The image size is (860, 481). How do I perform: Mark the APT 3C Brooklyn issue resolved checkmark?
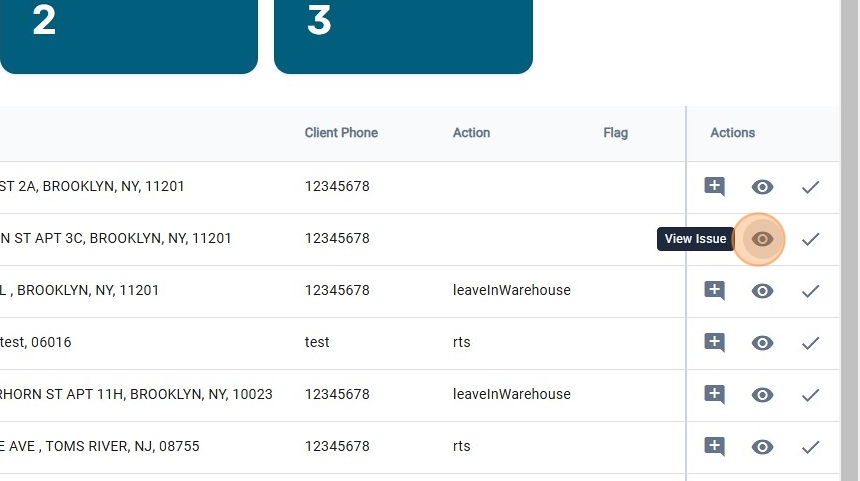[x=810, y=239]
